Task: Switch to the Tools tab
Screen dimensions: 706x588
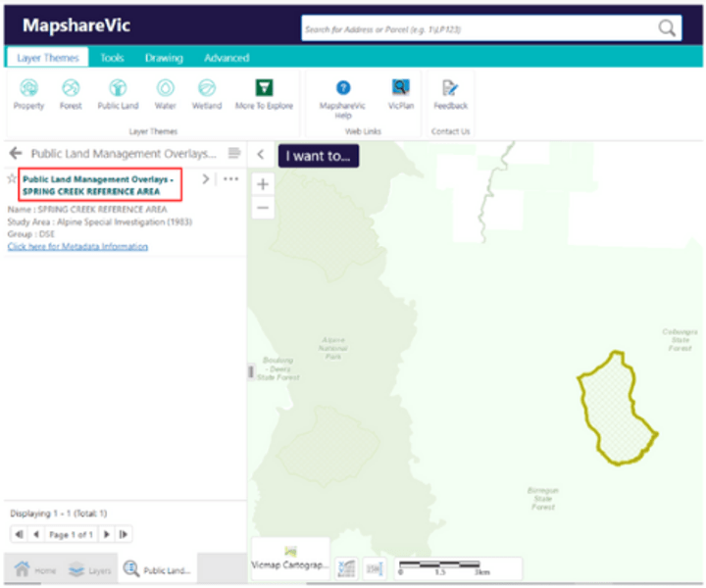Action: [x=112, y=58]
